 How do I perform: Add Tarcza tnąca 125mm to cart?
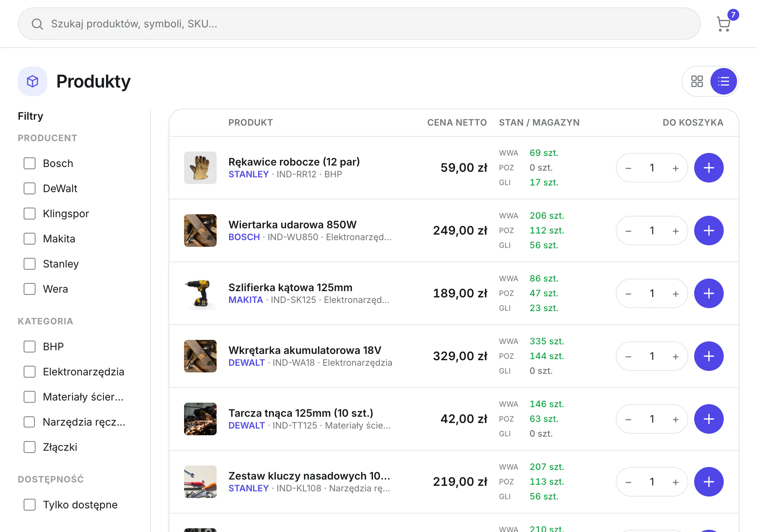709,419
